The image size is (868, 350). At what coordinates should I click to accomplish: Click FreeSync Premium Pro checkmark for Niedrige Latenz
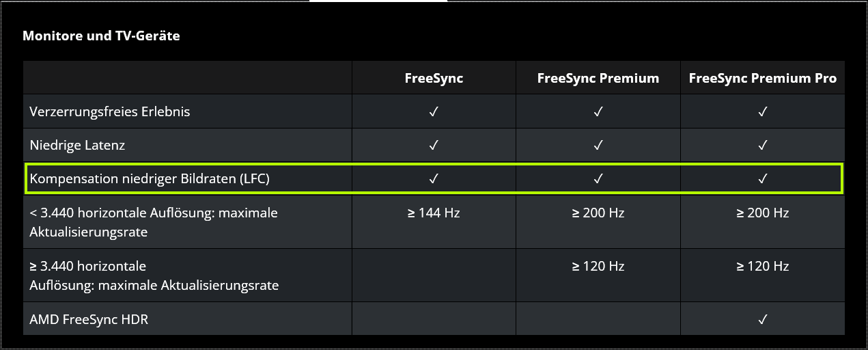tap(763, 145)
